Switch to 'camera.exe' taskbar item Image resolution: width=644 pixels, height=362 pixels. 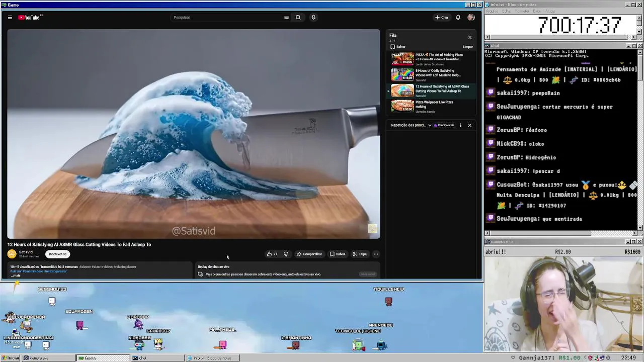49,358
